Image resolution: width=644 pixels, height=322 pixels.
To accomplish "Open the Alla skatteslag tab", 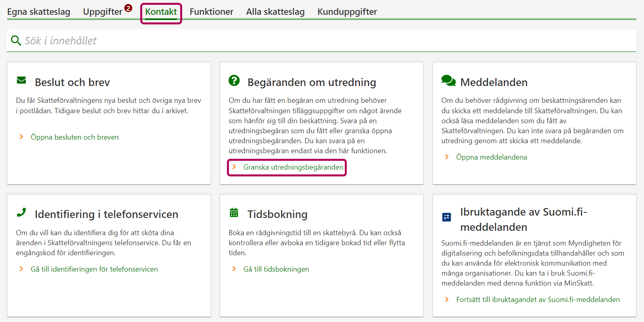I will (275, 12).
